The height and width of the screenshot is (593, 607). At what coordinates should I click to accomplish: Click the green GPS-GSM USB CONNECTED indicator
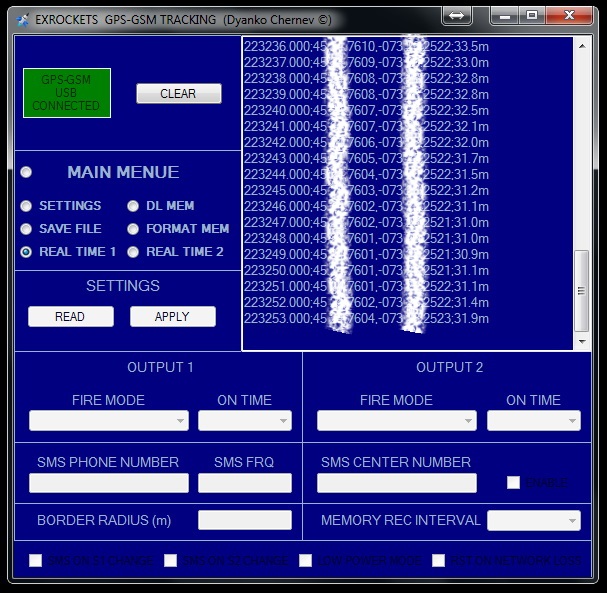67,93
